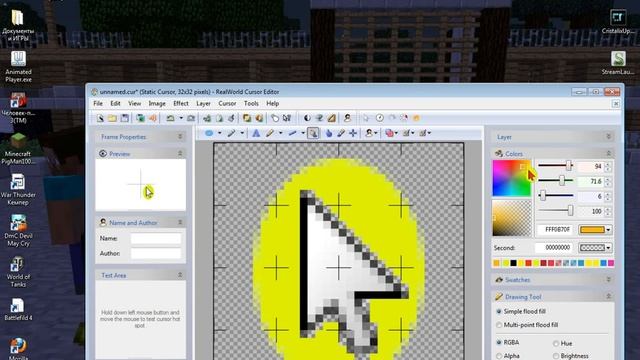Screen dimensions: 640x360
Task: Select the straight Line tool
Action: pos(293,133)
